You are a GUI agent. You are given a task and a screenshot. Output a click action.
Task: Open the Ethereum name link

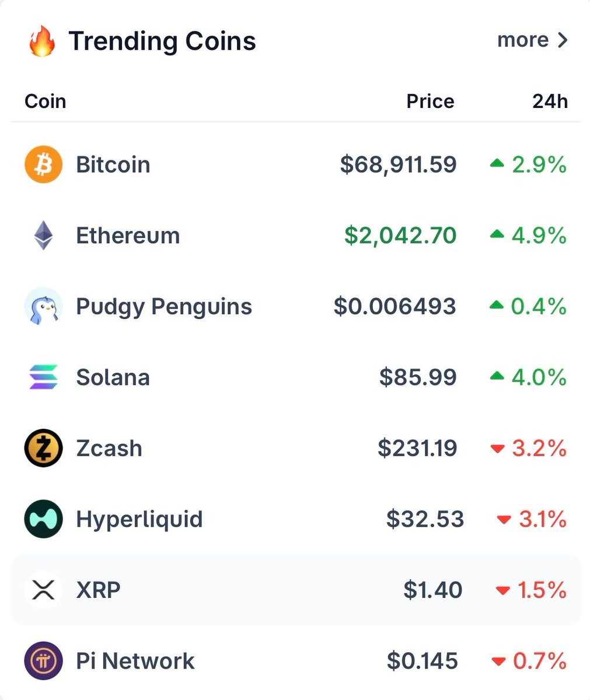128,236
